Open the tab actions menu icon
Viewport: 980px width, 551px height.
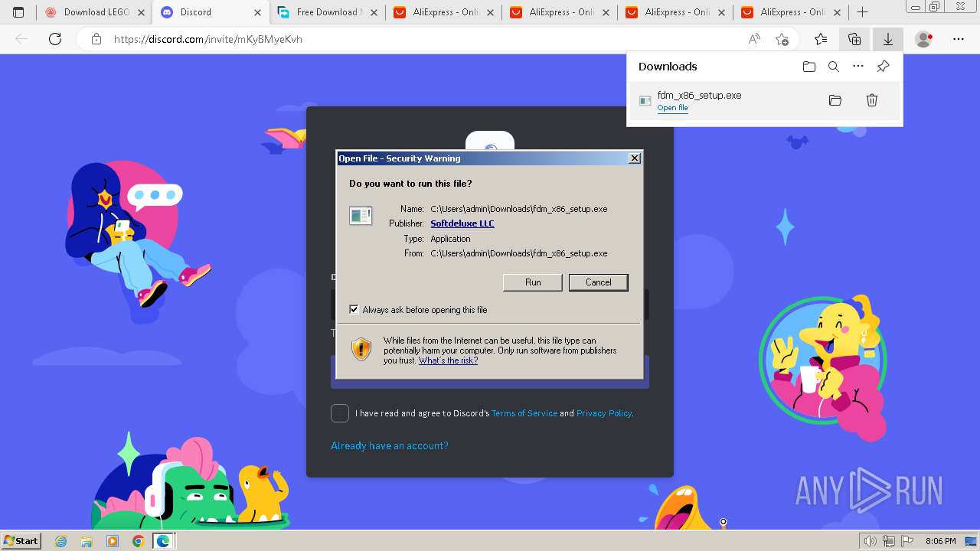(18, 12)
